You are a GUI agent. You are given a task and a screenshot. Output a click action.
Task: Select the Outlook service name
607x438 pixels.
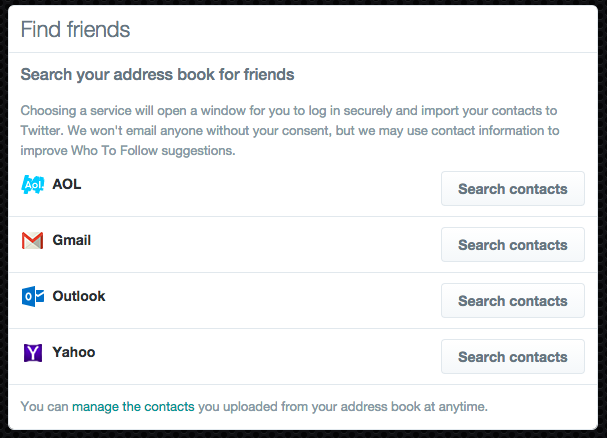(79, 297)
